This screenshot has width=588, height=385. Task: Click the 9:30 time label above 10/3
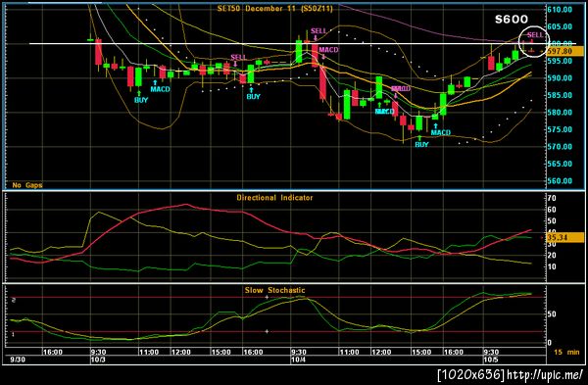point(98,352)
